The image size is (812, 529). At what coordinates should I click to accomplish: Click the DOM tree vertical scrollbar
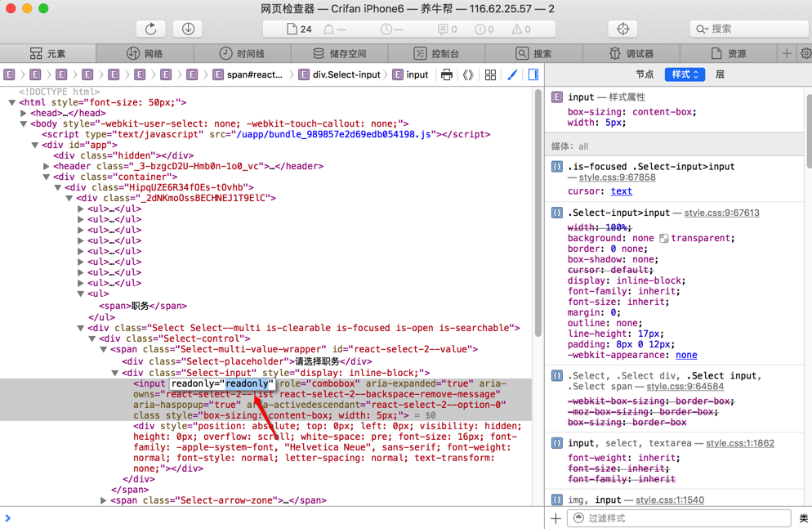[538, 213]
